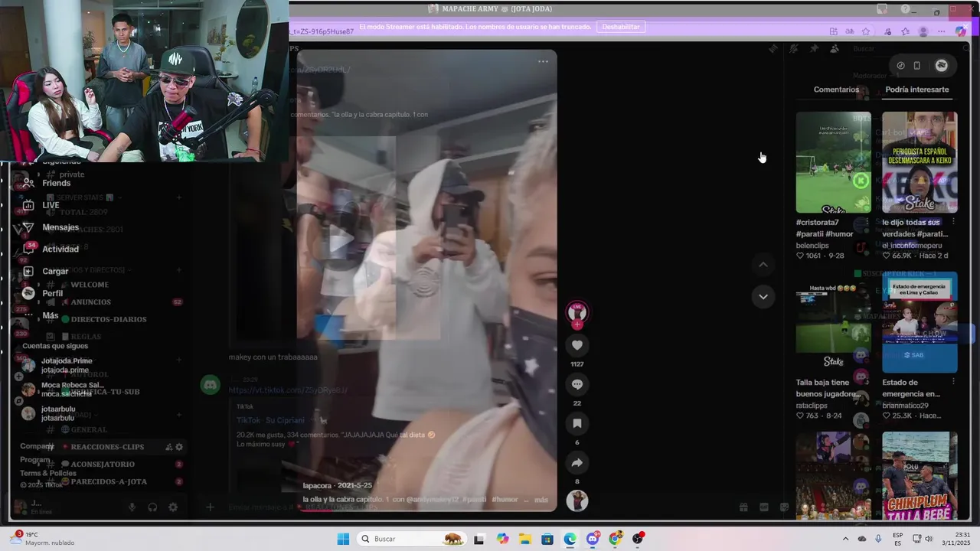
Task: Toggle Discord microphone mute
Action: (x=132, y=507)
